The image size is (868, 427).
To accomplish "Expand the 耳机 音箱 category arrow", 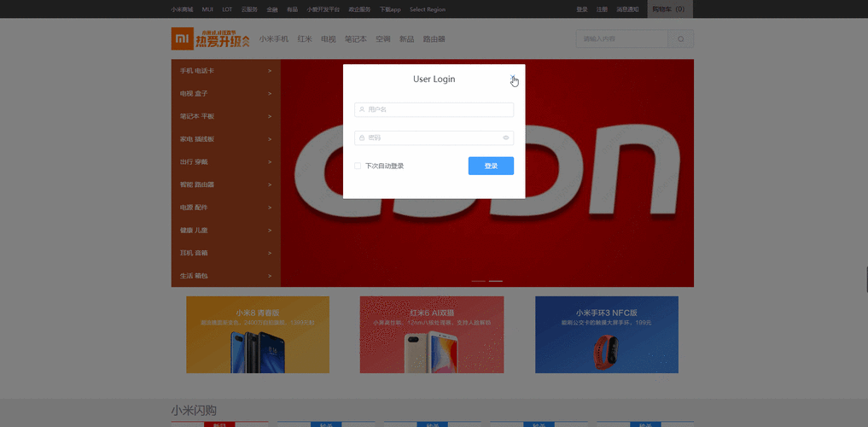I will 270,253.
